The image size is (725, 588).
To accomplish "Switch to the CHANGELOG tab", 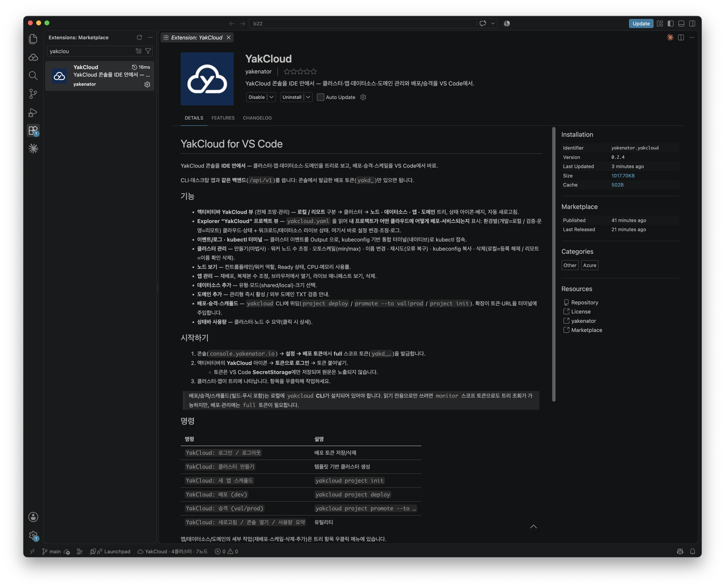I will [257, 118].
